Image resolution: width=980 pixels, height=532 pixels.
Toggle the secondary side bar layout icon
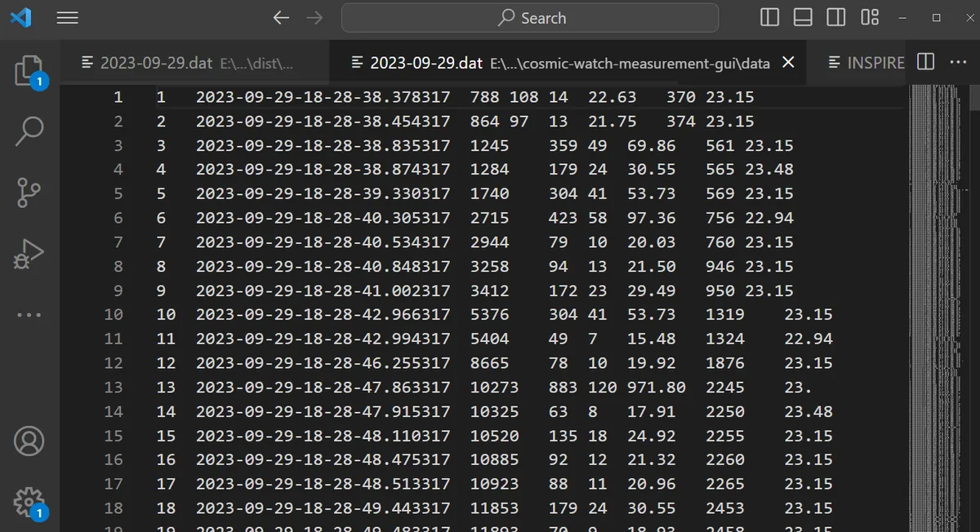[835, 17]
